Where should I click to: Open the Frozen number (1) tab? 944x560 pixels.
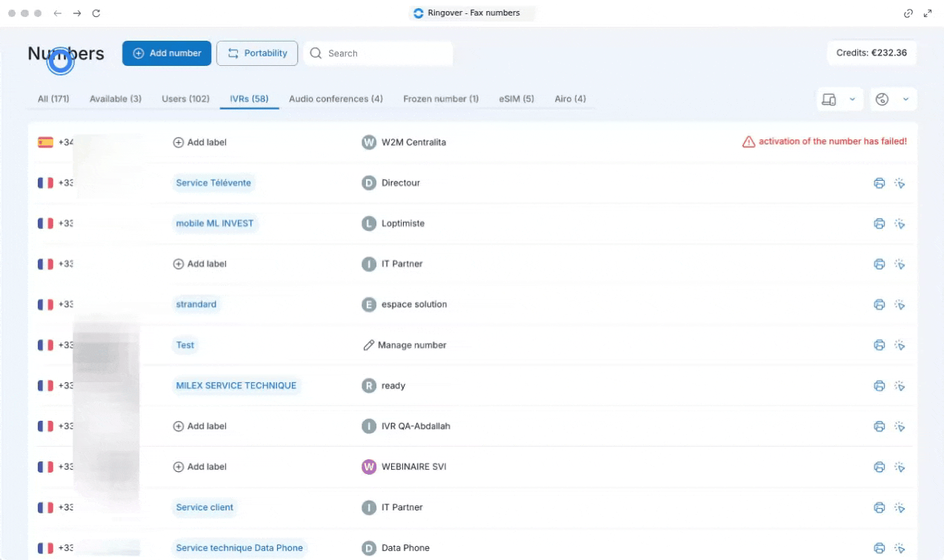(x=441, y=99)
